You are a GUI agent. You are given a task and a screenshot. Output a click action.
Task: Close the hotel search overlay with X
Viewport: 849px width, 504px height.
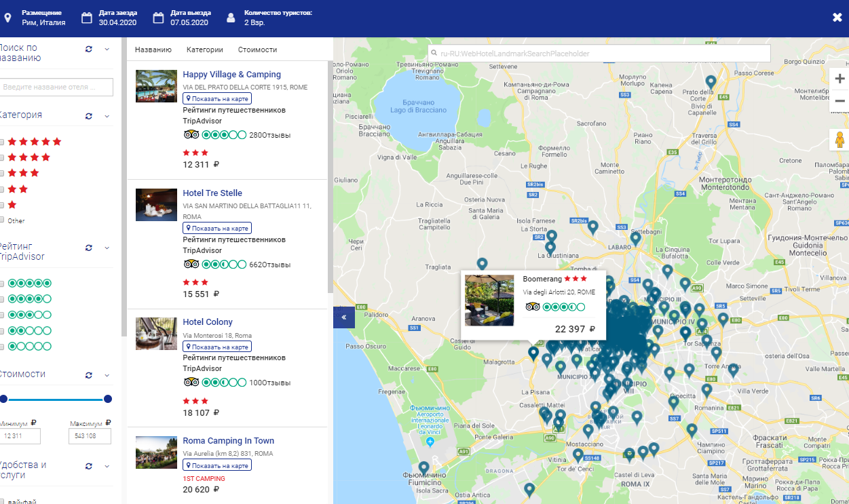pyautogui.click(x=837, y=18)
